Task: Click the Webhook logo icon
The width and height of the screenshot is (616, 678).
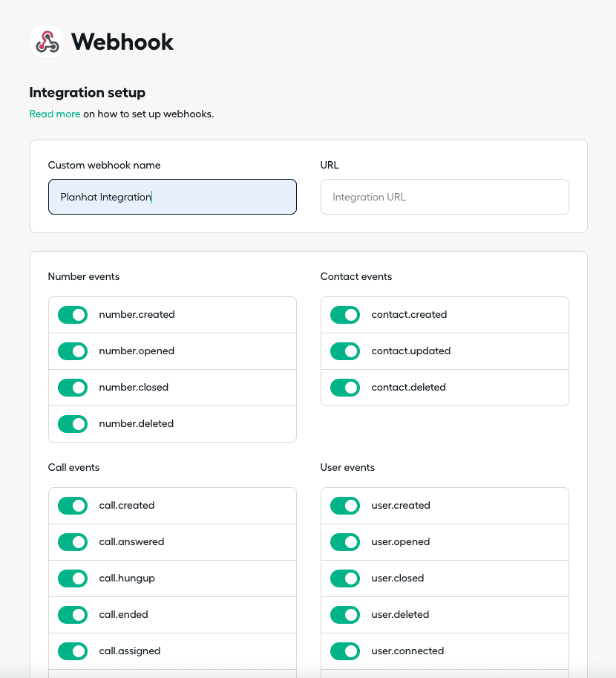Action: pos(47,42)
